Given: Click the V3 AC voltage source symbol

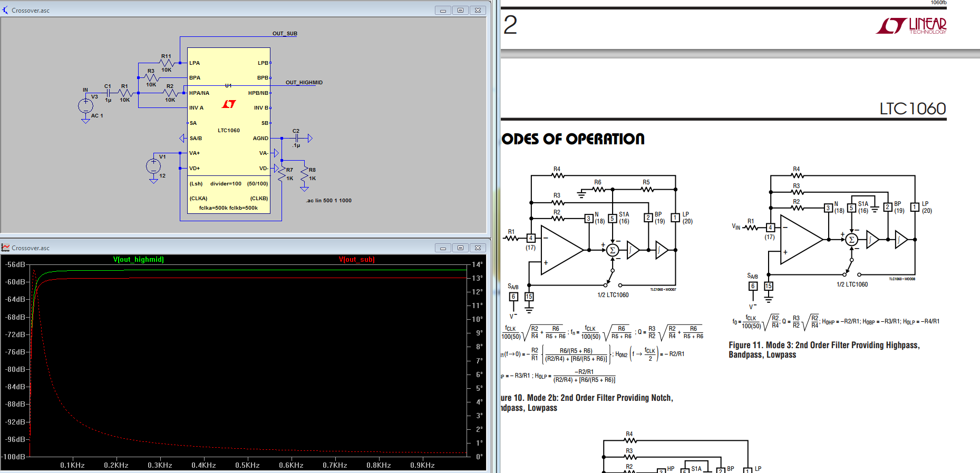Looking at the screenshot, I should coord(85,105).
